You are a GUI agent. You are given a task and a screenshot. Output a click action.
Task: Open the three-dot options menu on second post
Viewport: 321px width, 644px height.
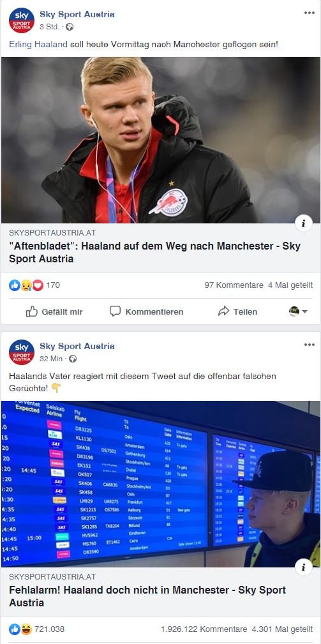tap(309, 345)
